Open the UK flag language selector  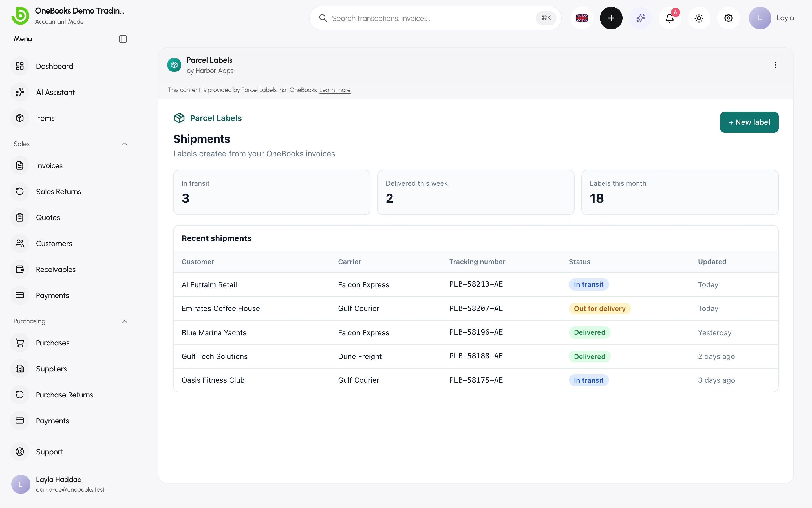582,18
